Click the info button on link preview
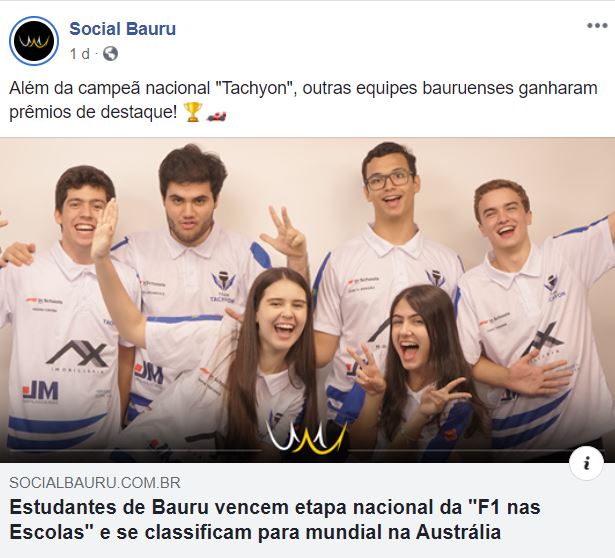615x558 pixels. click(586, 463)
